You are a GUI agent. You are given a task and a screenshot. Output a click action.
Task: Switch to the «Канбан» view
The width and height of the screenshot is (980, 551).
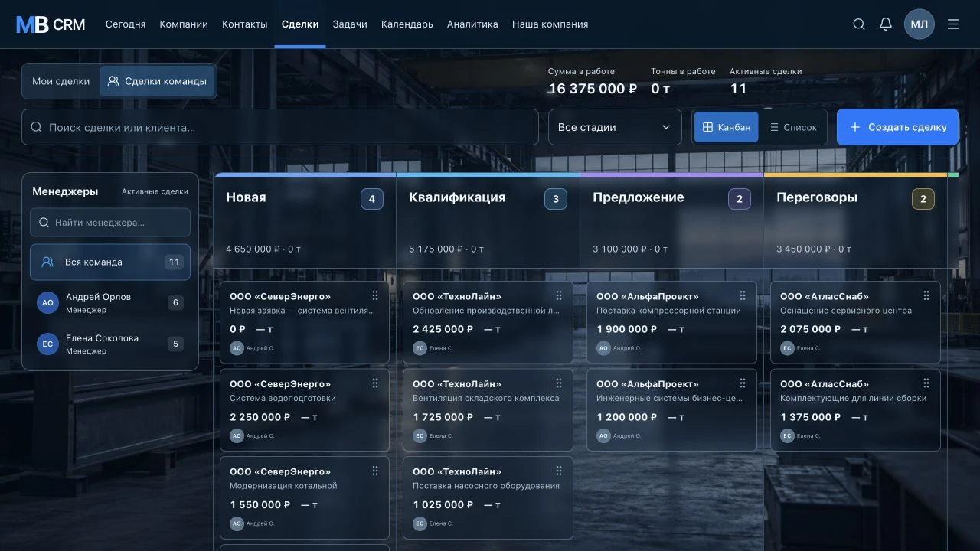coord(726,127)
